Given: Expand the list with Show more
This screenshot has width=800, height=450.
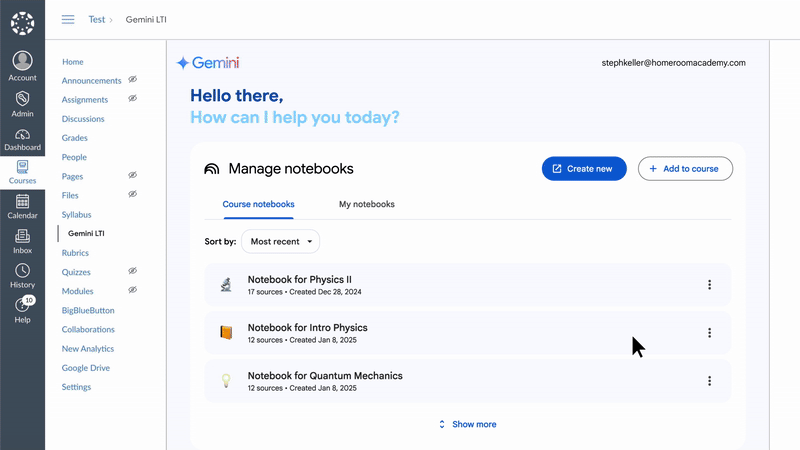Looking at the screenshot, I should (x=467, y=424).
